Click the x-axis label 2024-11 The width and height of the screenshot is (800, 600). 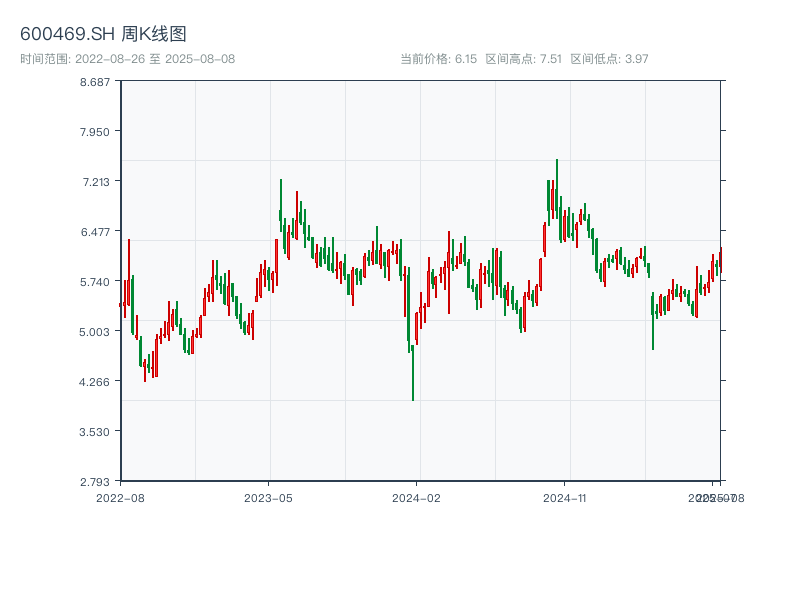[564, 498]
